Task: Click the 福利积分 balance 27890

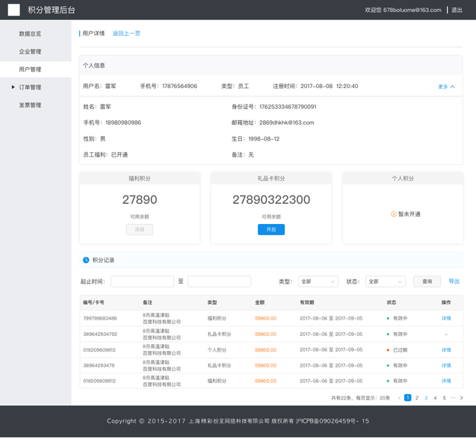Action: click(140, 199)
